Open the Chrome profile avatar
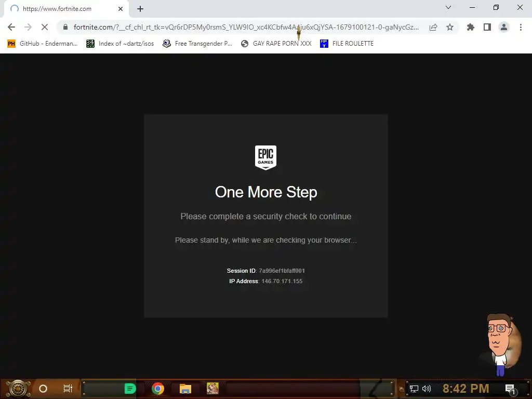 (504, 27)
